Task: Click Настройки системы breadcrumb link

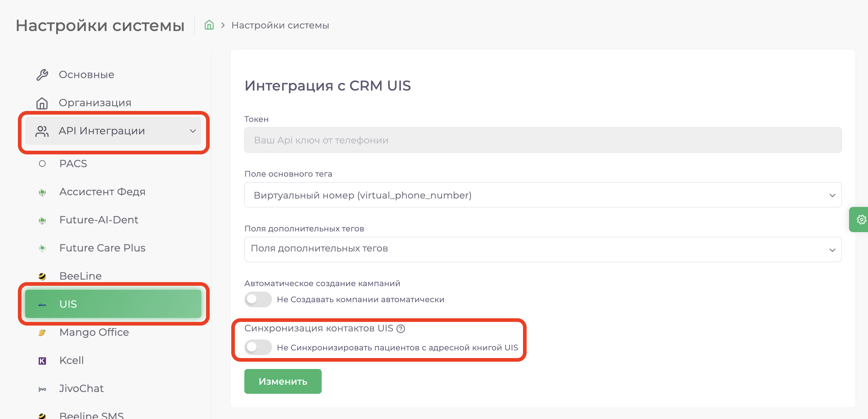Action: (x=280, y=25)
